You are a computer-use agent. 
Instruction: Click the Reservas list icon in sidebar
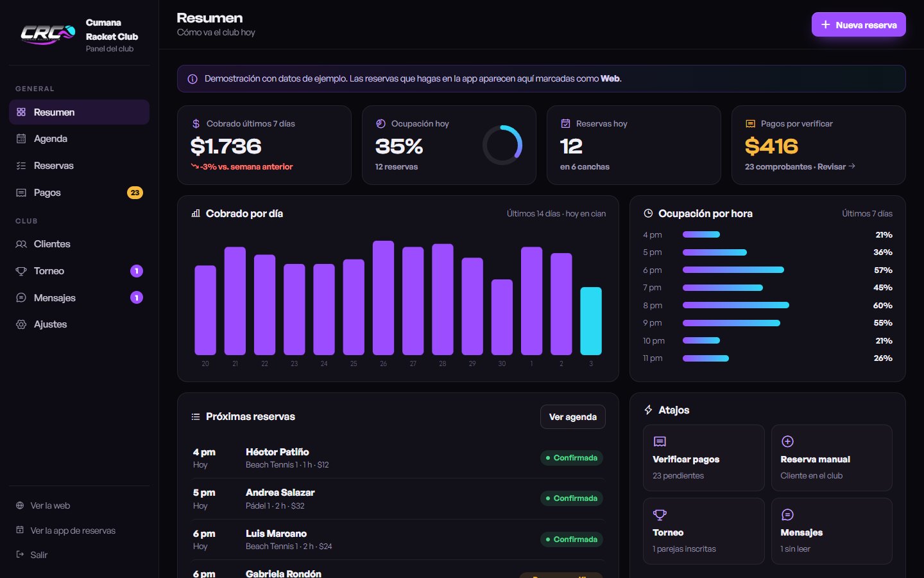[x=21, y=166]
